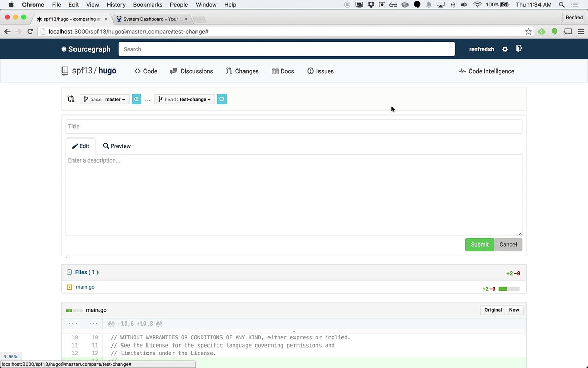Open the Code section

146,71
